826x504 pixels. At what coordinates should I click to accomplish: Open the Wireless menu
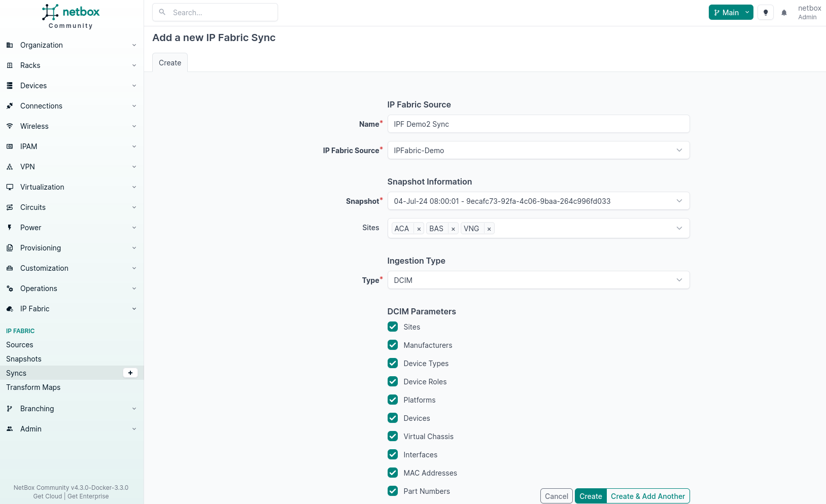tap(72, 126)
